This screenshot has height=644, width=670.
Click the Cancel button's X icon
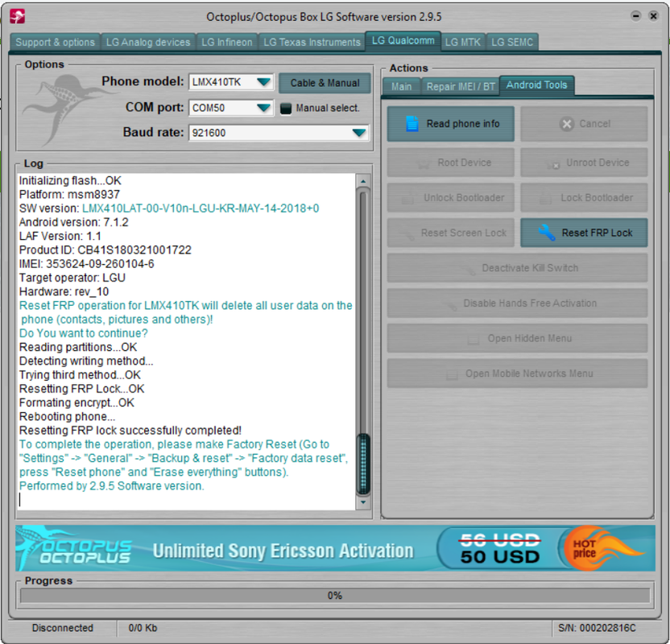tap(567, 124)
